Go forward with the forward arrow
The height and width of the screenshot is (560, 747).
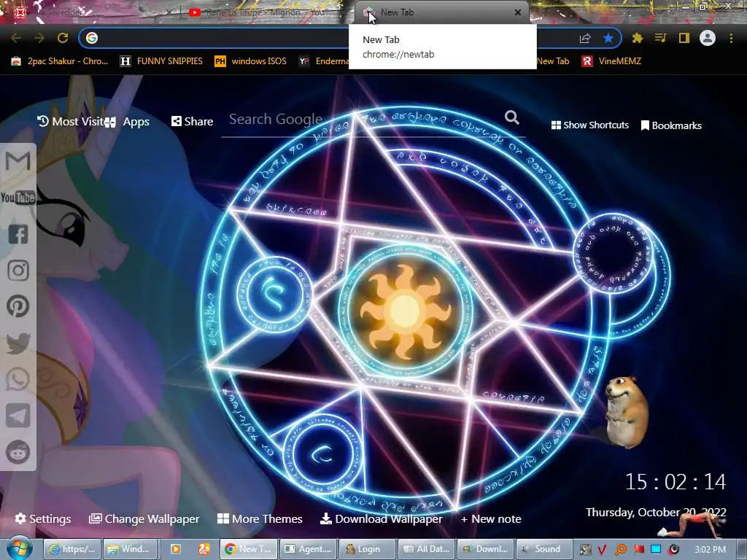[39, 38]
